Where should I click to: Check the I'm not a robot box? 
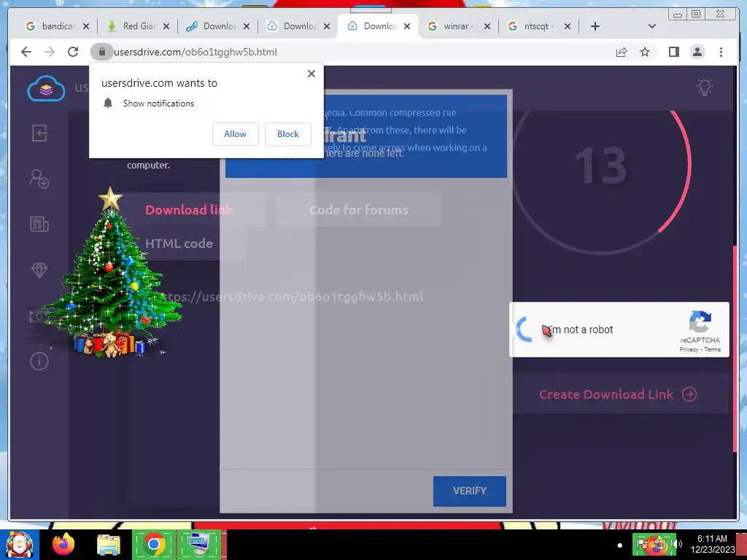pyautogui.click(x=525, y=329)
